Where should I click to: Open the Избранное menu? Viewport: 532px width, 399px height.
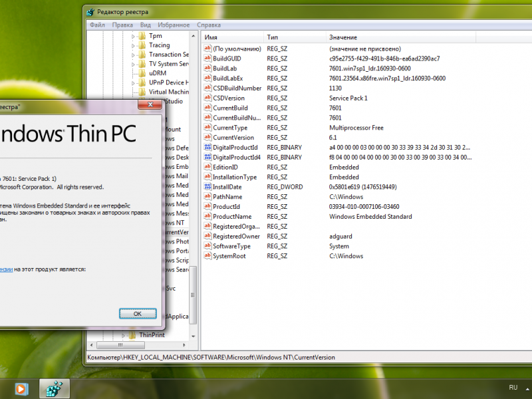click(x=174, y=25)
